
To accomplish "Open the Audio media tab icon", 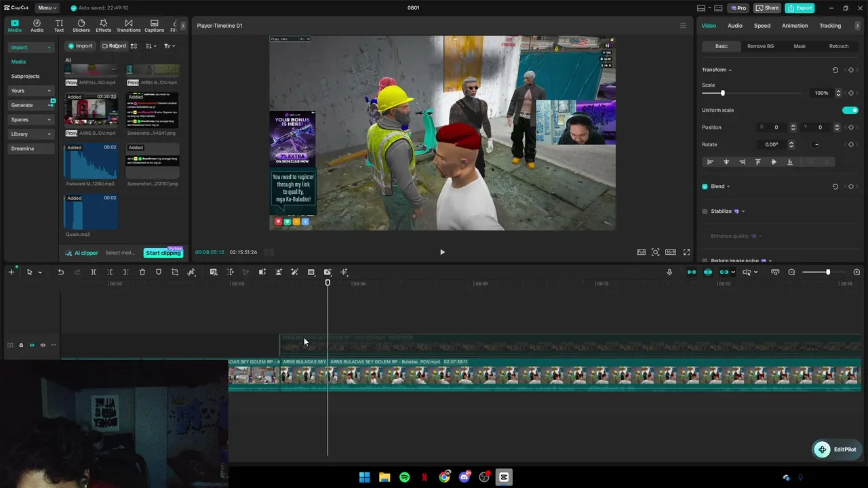I will pyautogui.click(x=37, y=26).
